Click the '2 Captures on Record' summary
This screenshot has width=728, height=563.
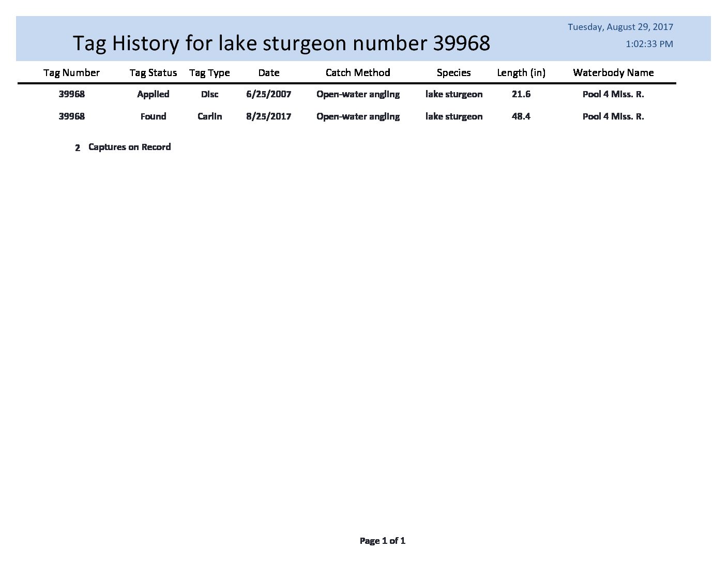click(123, 147)
